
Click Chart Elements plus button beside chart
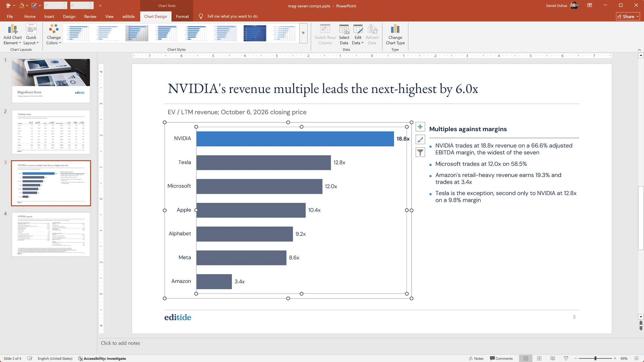tap(420, 127)
